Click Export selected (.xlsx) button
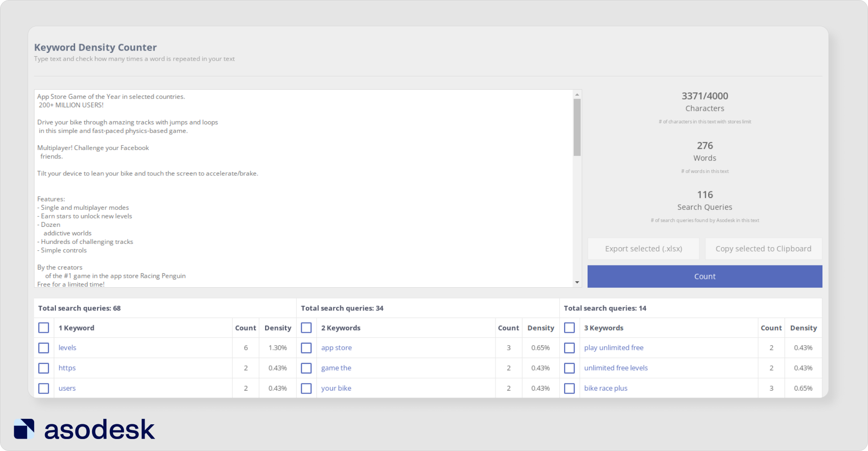This screenshot has width=868, height=451. (643, 249)
